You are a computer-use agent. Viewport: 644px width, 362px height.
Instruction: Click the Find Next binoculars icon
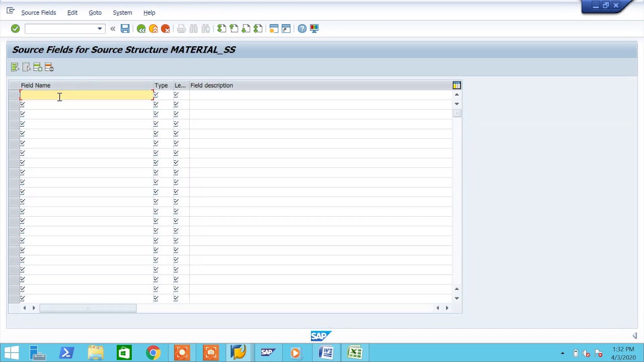[x=205, y=29]
